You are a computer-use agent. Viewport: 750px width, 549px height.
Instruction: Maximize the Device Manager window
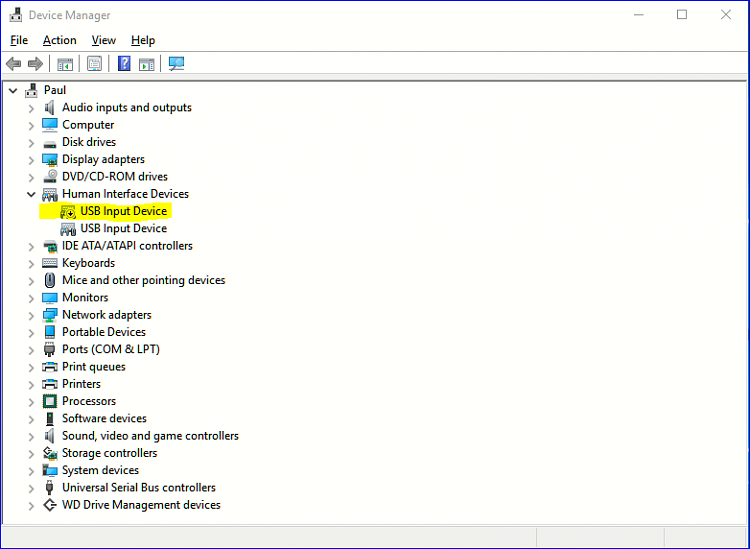(682, 15)
